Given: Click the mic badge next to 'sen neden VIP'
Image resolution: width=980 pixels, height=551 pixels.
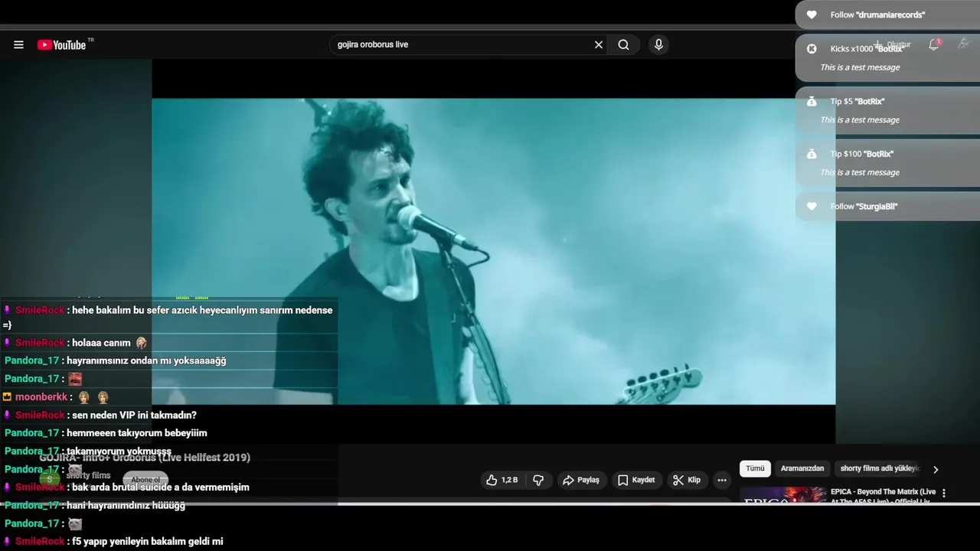Looking at the screenshot, I should click(x=7, y=416).
